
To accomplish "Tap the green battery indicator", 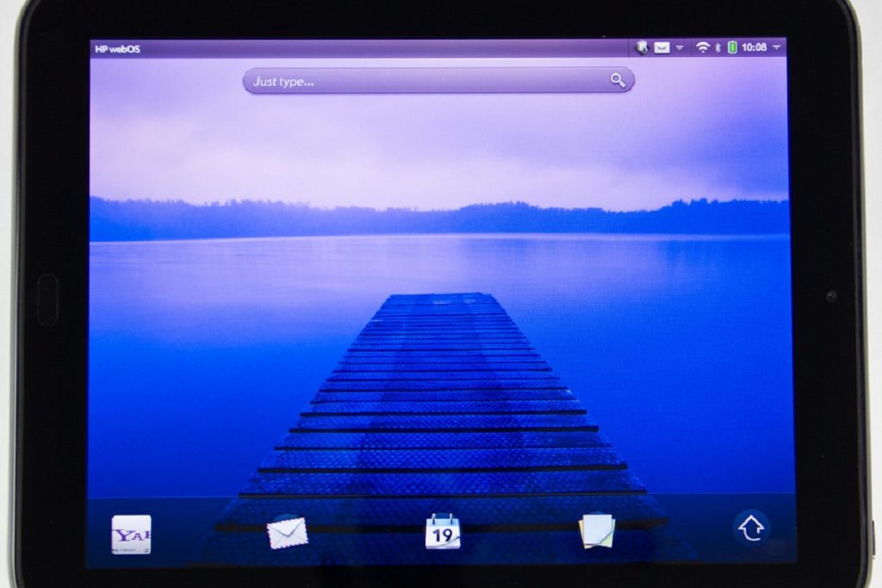I will point(732,47).
